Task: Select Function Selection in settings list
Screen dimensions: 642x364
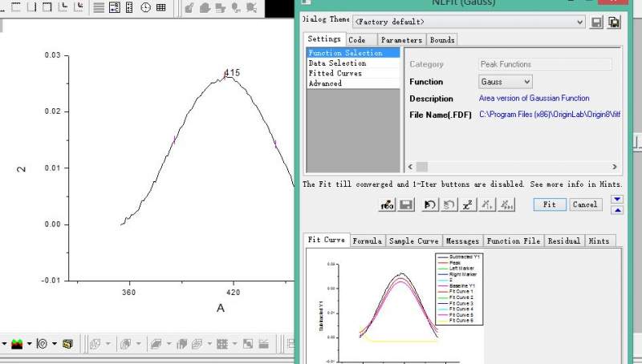Action: pyautogui.click(x=353, y=53)
